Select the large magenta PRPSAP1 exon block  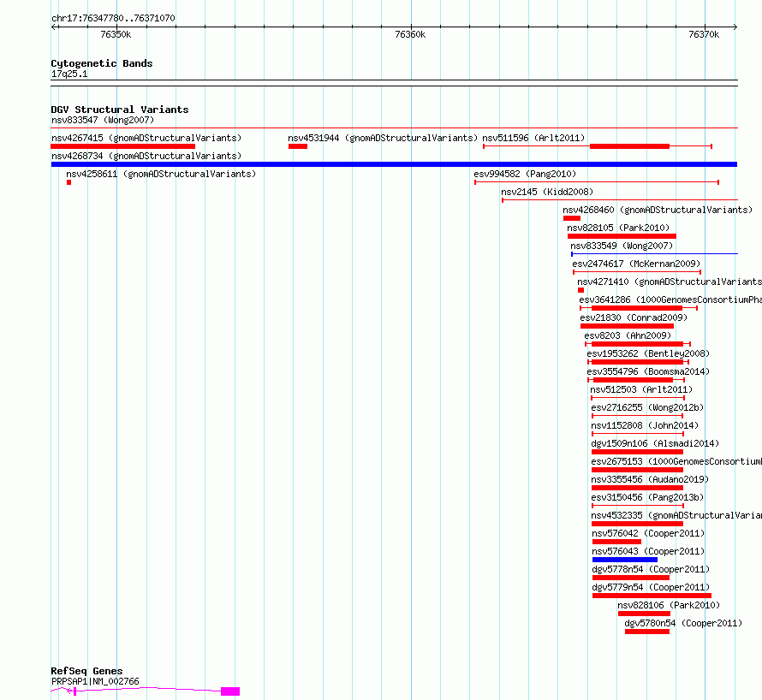[x=230, y=691]
